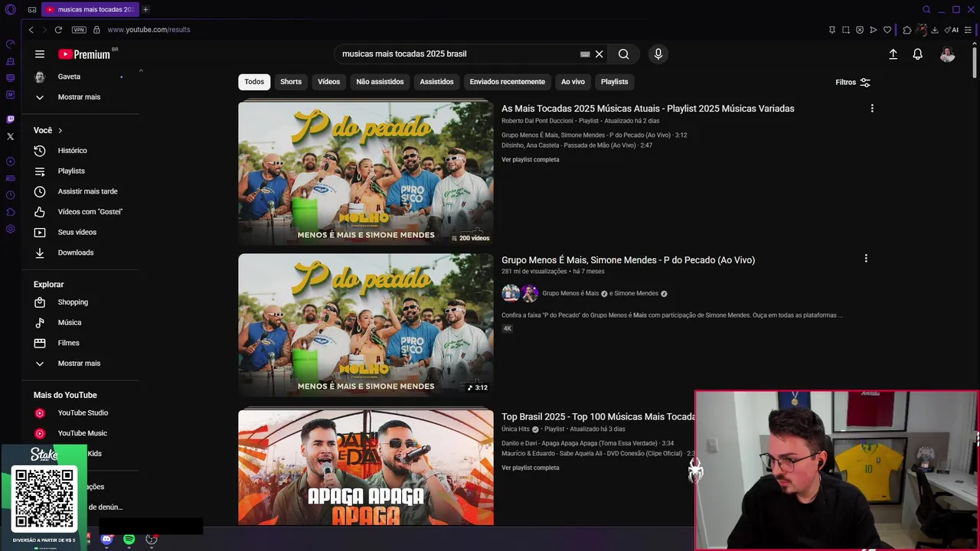
Task: Open Grupo Menos É Mais channel name
Action: point(570,294)
